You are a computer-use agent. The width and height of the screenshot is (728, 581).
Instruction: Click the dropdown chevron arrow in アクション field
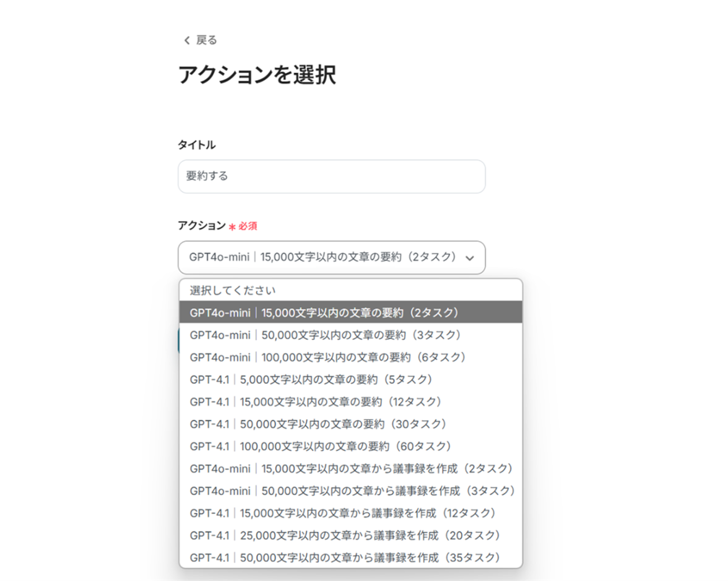click(470, 258)
